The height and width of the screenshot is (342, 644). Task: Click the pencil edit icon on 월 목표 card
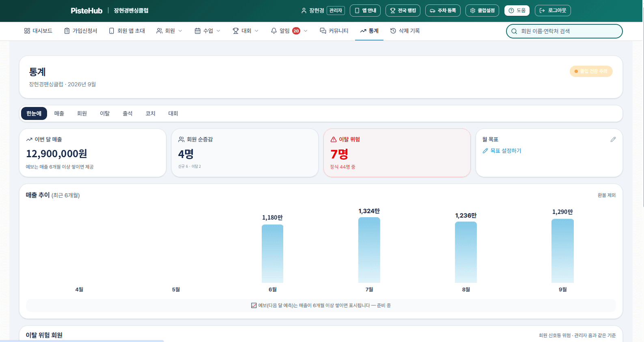coord(613,139)
